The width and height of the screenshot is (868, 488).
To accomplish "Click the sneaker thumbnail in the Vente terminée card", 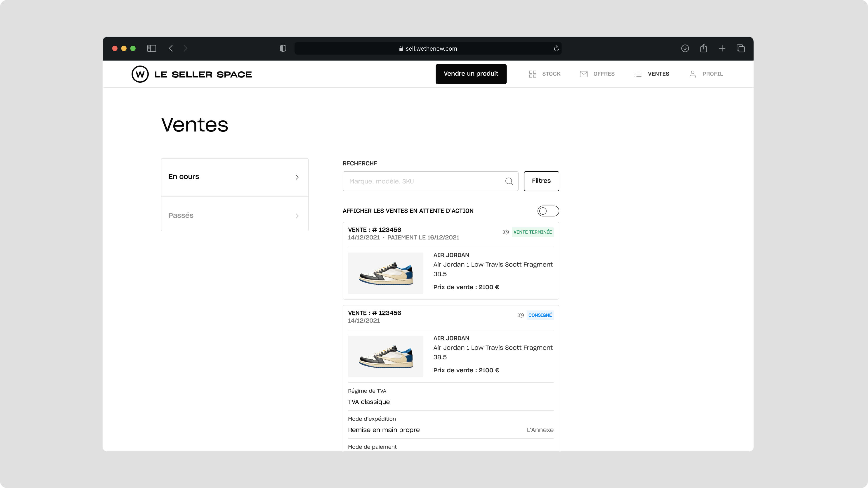I will coord(385,273).
